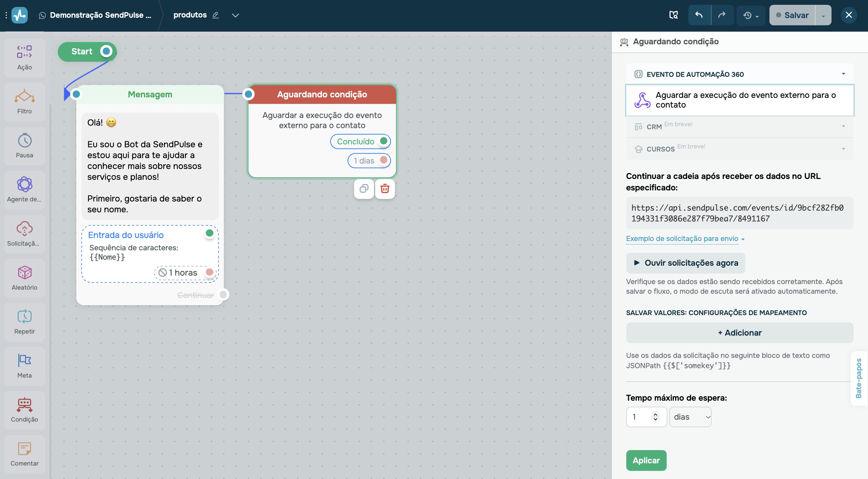Click the 1 horas red connector

tap(209, 272)
